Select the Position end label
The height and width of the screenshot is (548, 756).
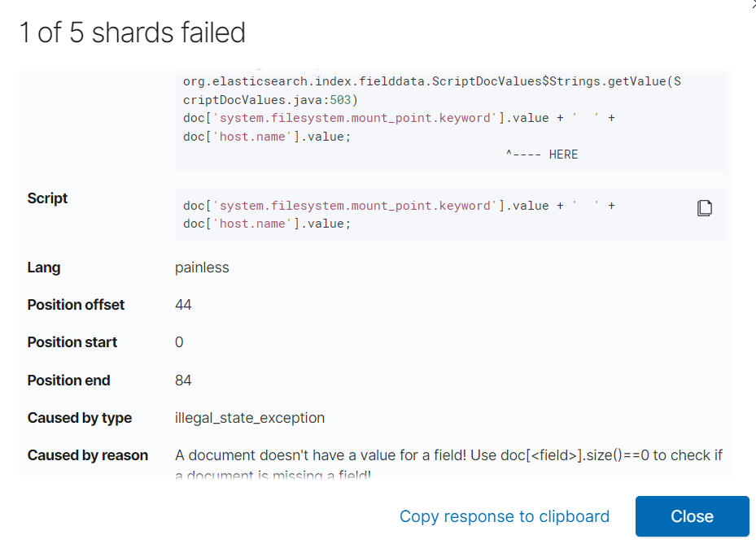pos(68,381)
